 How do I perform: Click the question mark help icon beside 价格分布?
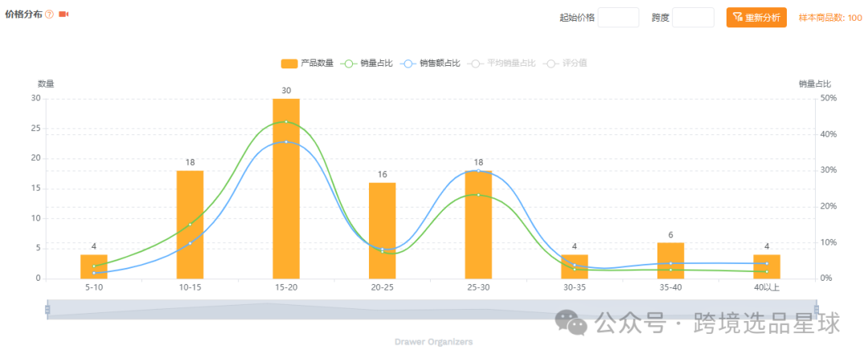[x=49, y=14]
